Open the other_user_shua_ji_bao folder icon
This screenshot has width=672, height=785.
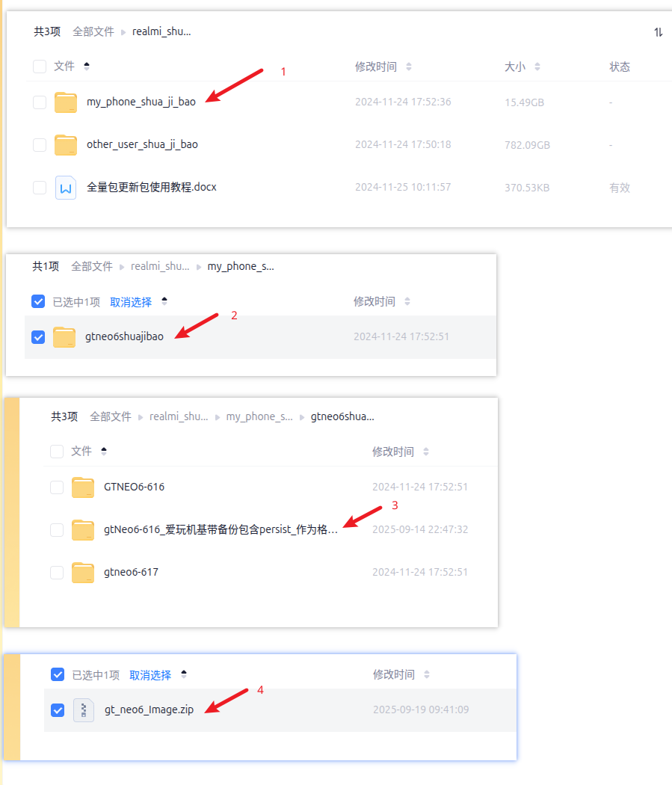click(x=66, y=145)
